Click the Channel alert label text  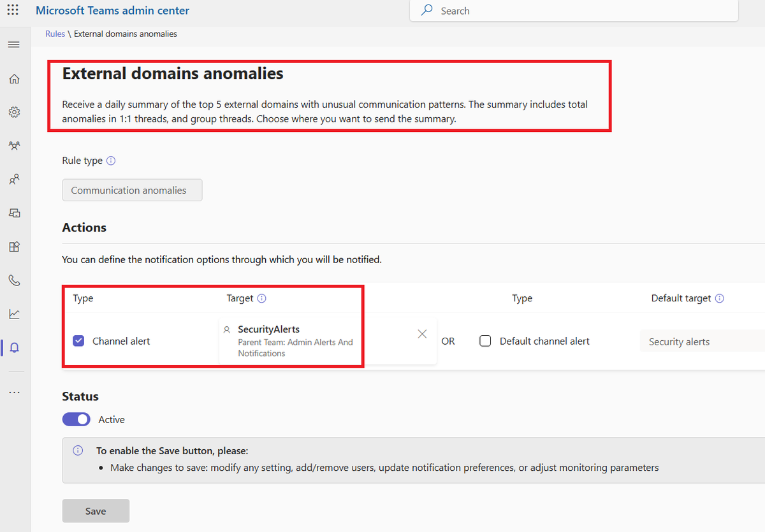(121, 341)
